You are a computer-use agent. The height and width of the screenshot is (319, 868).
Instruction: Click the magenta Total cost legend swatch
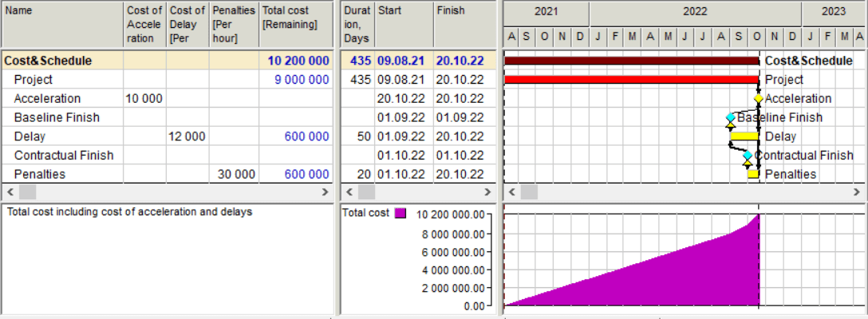pos(400,213)
